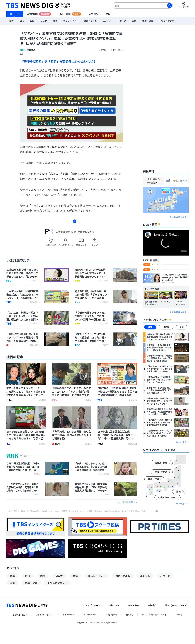
Task: Open the お問い合わせ footer link
Action: coord(112,614)
